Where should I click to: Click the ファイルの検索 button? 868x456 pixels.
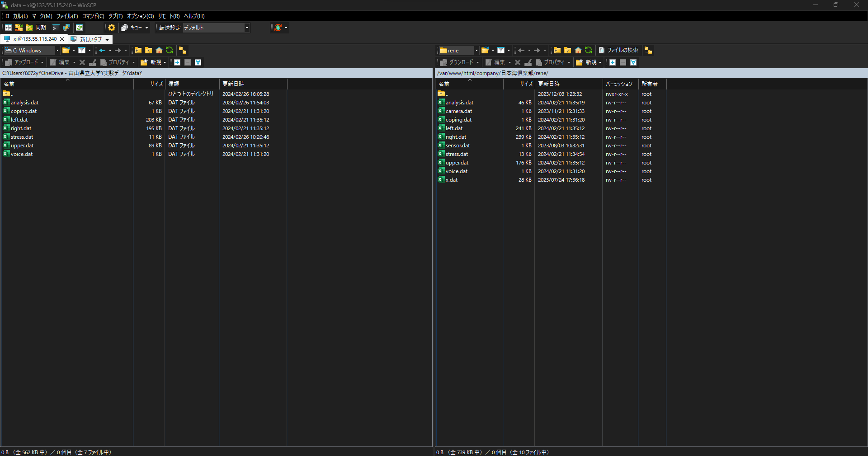pos(618,50)
